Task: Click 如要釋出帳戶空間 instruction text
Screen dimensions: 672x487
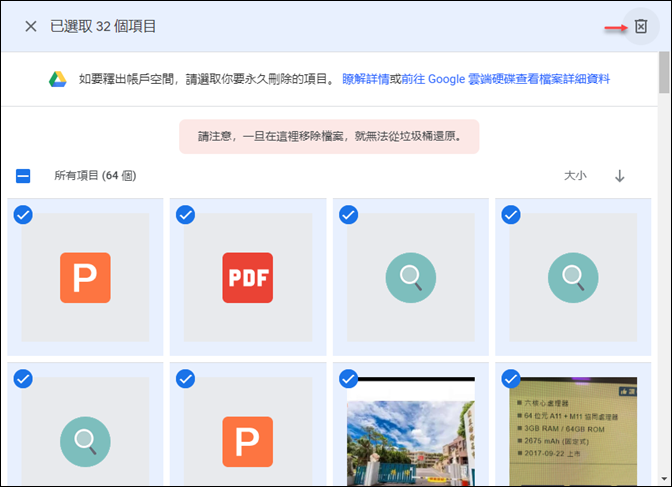Action: point(207,79)
